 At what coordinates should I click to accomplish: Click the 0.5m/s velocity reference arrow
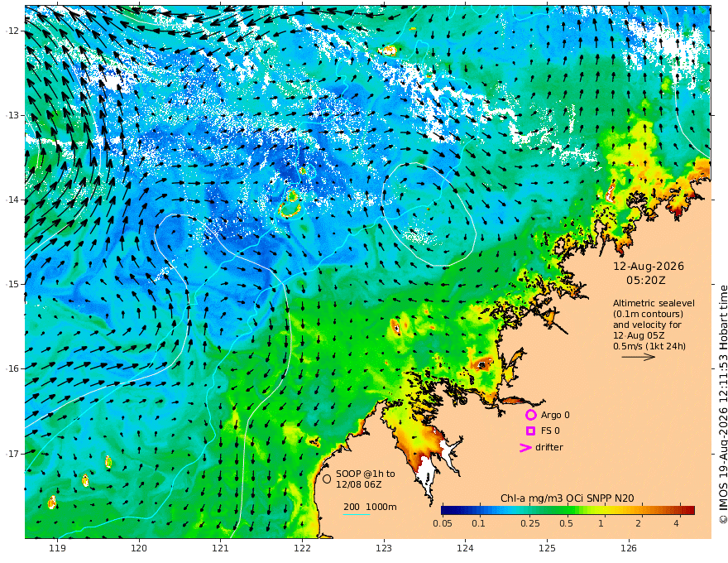click(639, 357)
